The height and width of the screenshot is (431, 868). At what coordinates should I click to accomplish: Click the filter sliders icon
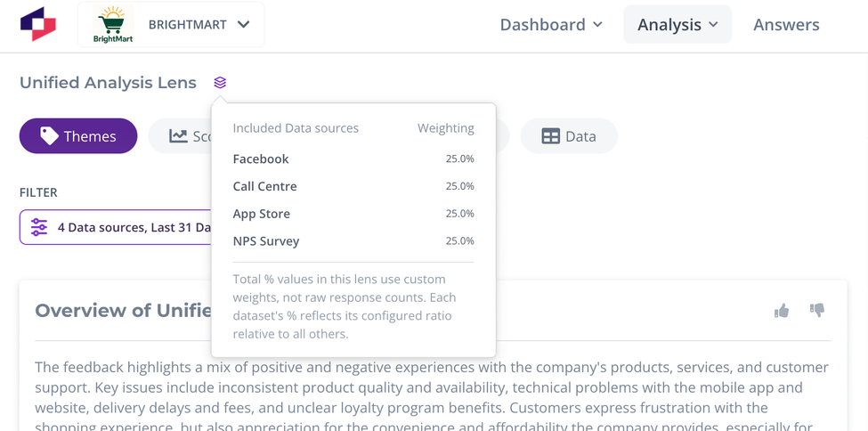pos(39,227)
